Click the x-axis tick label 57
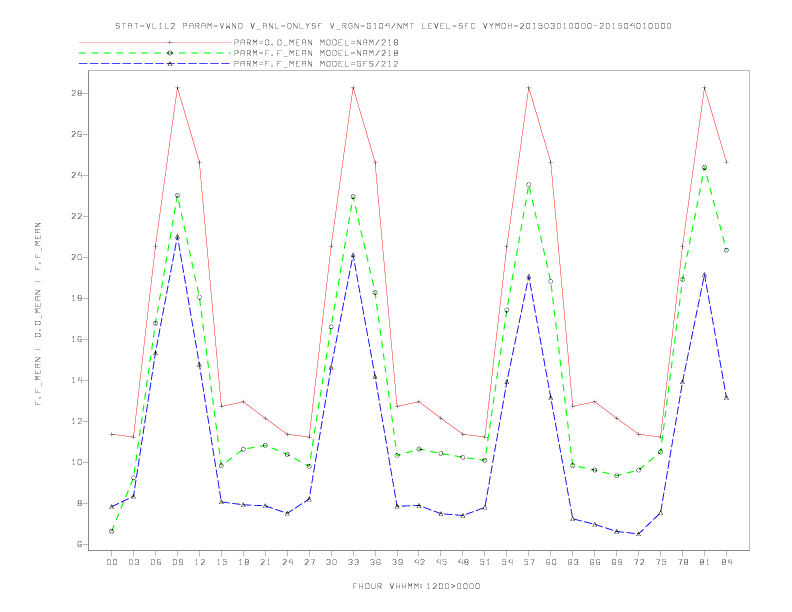 point(529,562)
